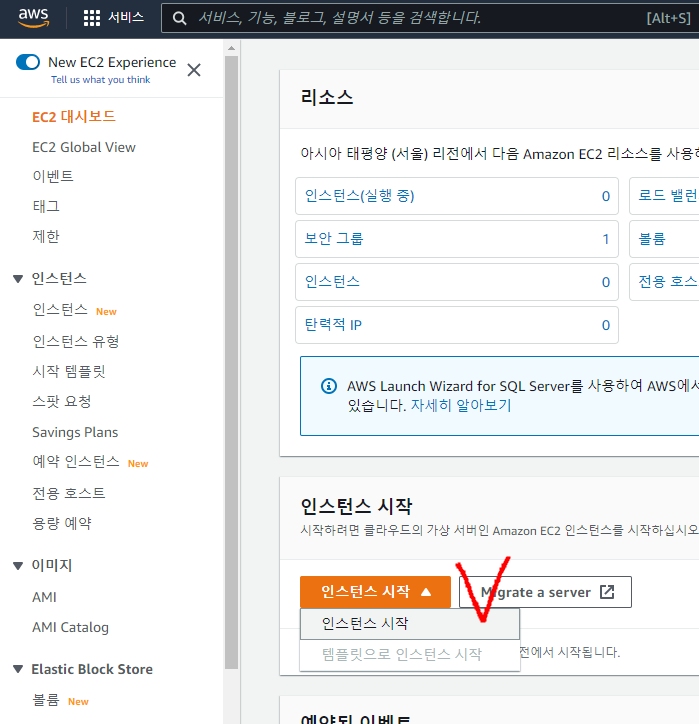Open 로드 밸런서 resource card
The width and height of the screenshot is (699, 724).
(664, 196)
